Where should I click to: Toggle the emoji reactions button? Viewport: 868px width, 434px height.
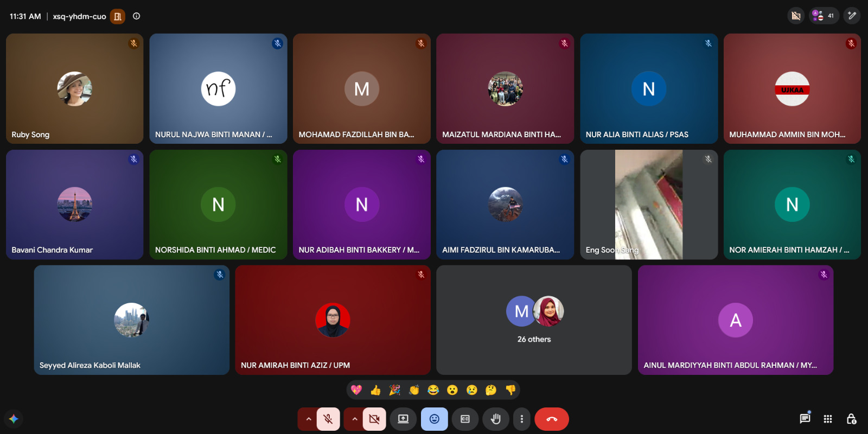(434, 419)
